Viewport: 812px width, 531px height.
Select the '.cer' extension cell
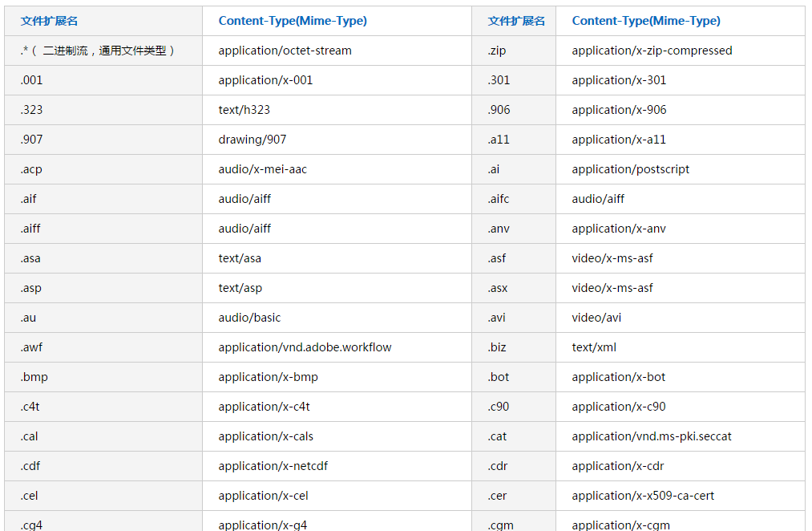tap(514, 496)
